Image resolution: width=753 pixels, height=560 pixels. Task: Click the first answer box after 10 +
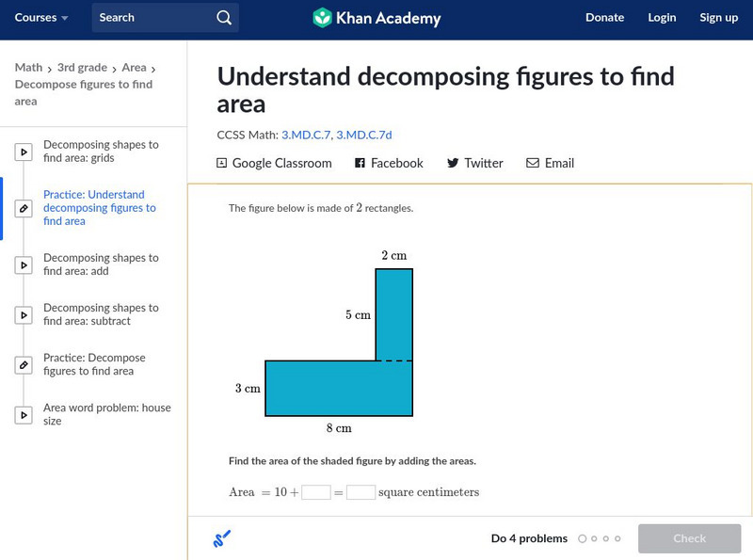point(316,492)
